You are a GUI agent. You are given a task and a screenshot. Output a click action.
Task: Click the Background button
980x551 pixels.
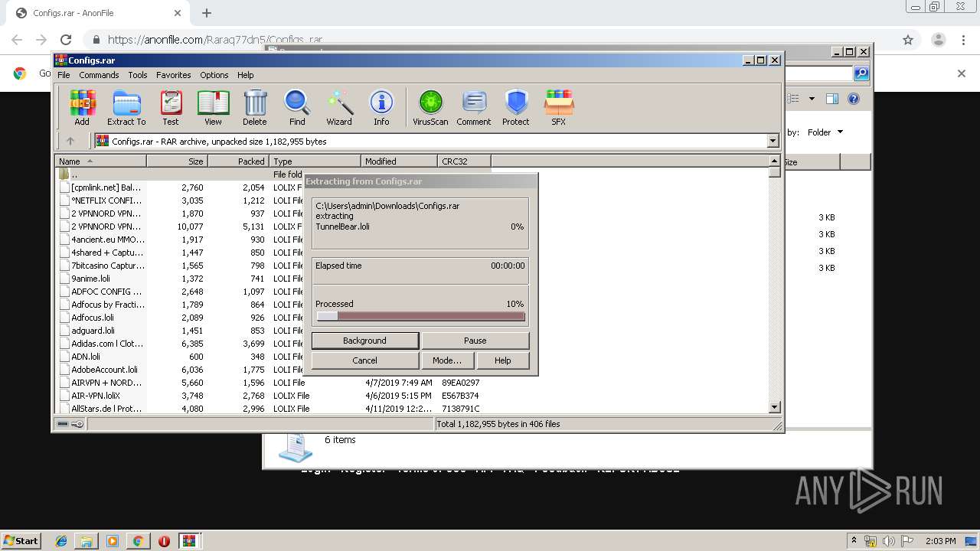coord(365,341)
